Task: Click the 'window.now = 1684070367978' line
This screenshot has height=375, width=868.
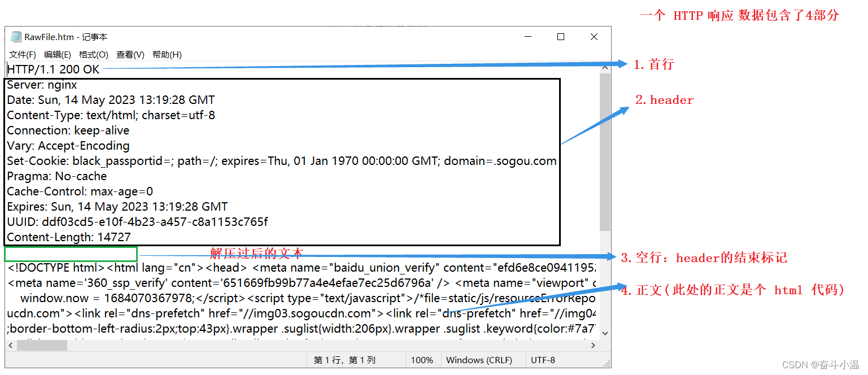Action: point(309,298)
